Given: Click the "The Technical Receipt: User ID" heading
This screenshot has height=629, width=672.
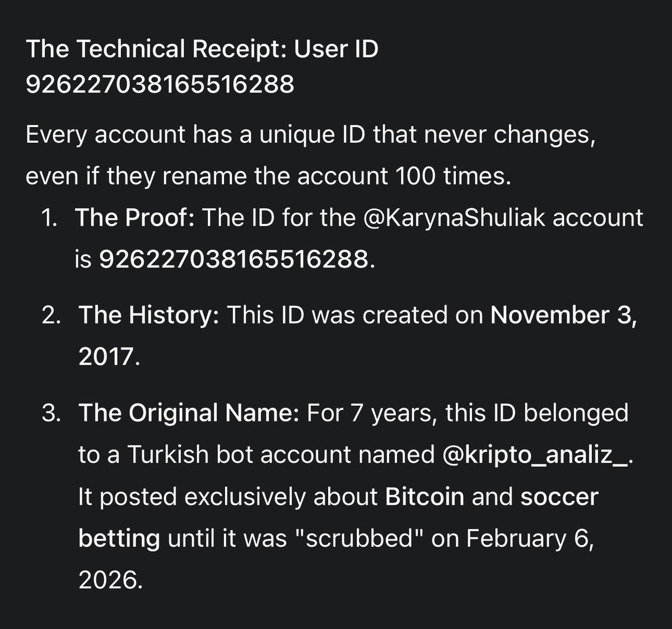Looking at the screenshot, I should pos(202,49).
